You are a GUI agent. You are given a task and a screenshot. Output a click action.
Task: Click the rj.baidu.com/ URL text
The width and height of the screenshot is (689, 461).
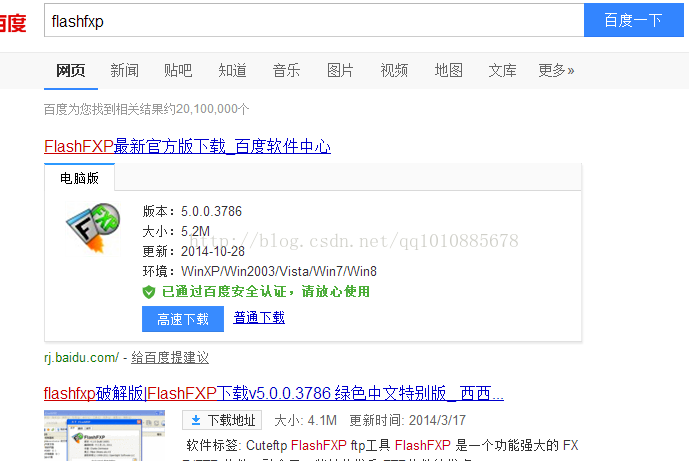click(x=81, y=358)
